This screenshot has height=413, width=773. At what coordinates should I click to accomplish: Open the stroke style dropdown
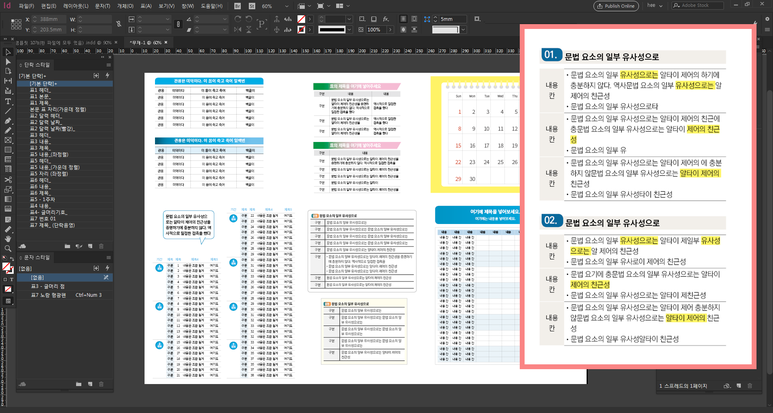pos(350,30)
